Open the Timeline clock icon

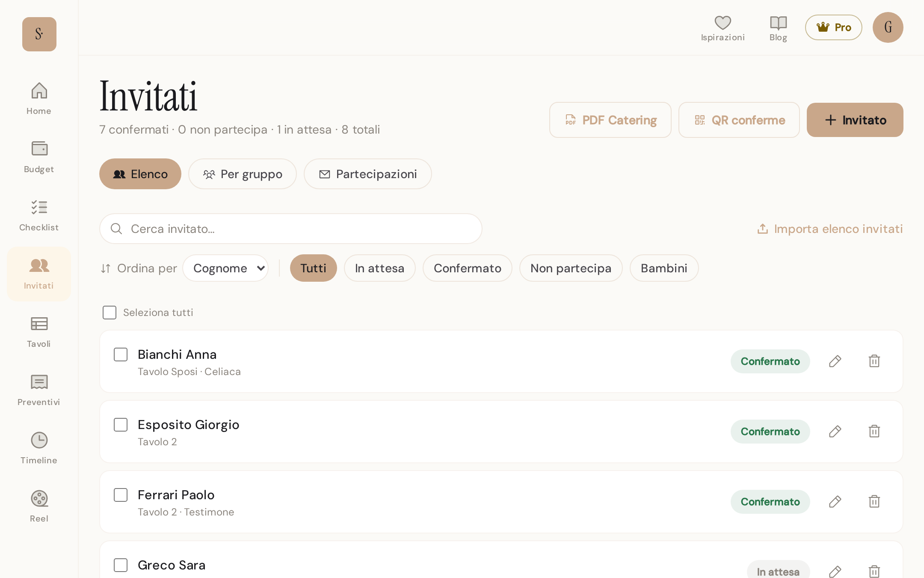tap(39, 440)
